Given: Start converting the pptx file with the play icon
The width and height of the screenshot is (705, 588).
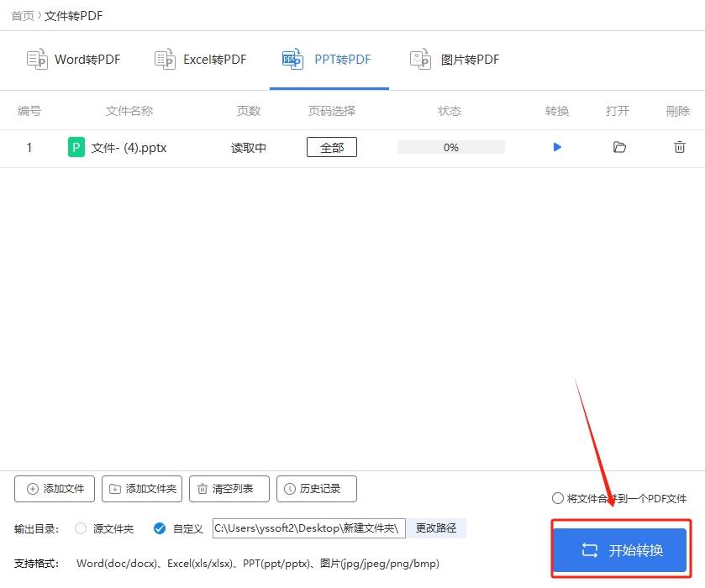Looking at the screenshot, I should (x=556, y=147).
